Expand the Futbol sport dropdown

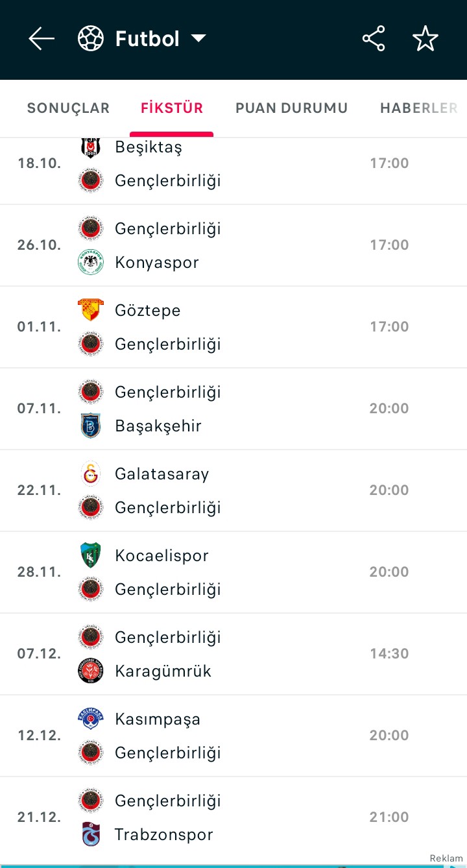(198, 39)
